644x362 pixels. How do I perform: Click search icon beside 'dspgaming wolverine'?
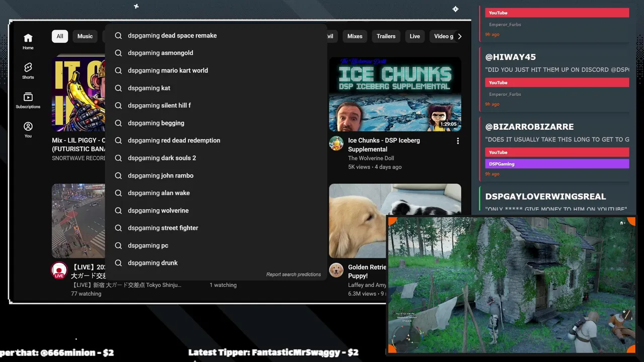(118, 211)
